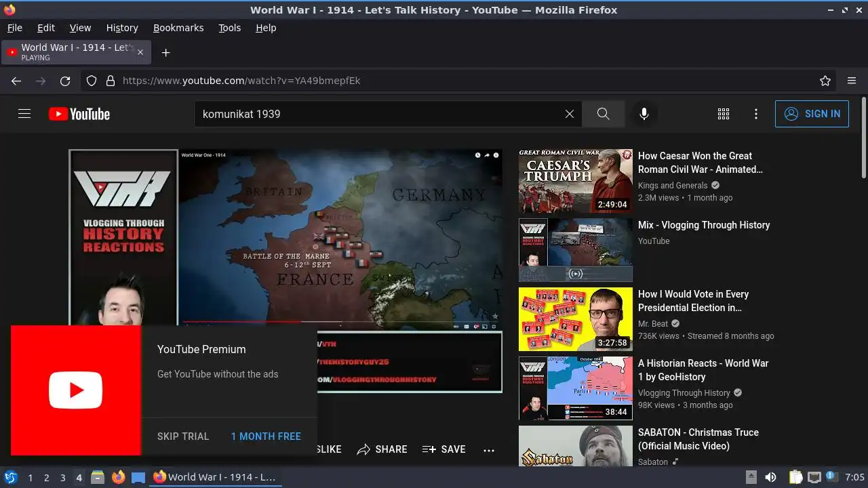Open the Tools menu

(x=229, y=28)
